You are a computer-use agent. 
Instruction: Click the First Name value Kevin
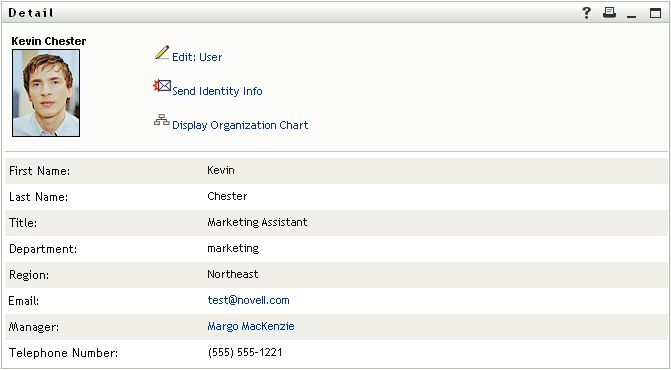[221, 170]
